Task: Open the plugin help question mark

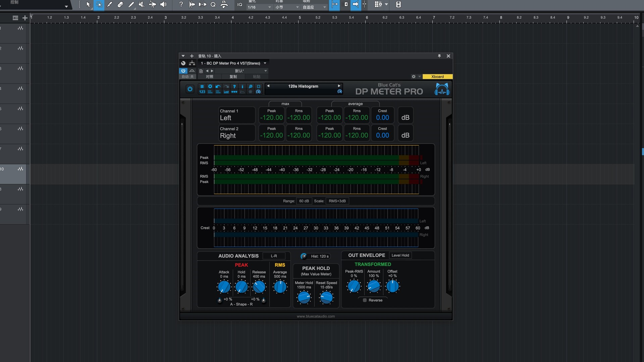Action: [x=234, y=86]
